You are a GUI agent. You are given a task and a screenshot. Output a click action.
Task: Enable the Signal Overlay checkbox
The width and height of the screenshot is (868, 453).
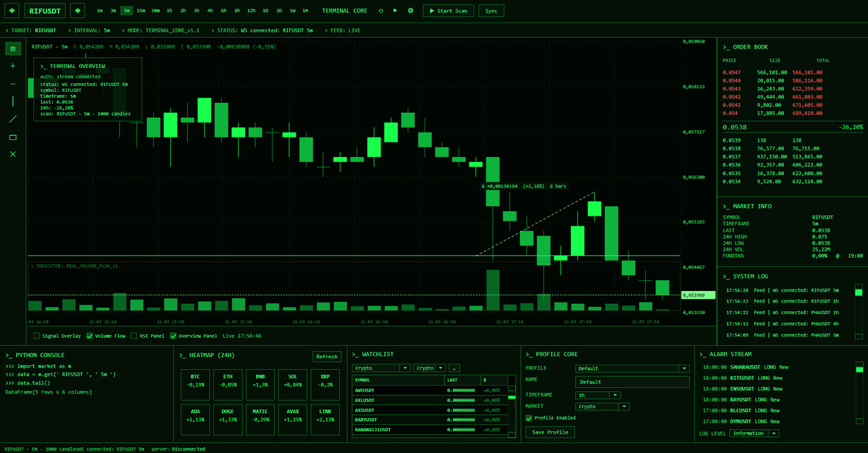[x=37, y=336]
